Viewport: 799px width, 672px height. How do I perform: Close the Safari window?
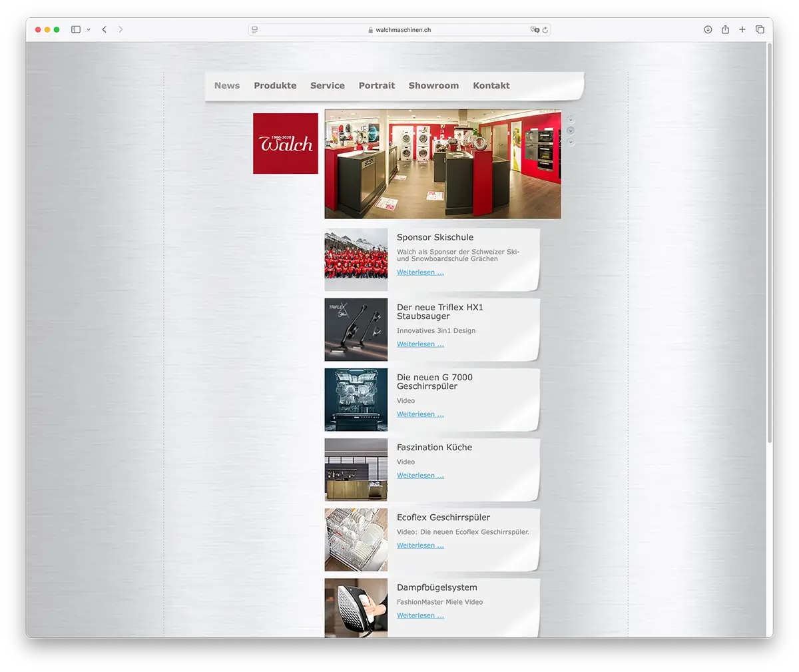(38, 29)
